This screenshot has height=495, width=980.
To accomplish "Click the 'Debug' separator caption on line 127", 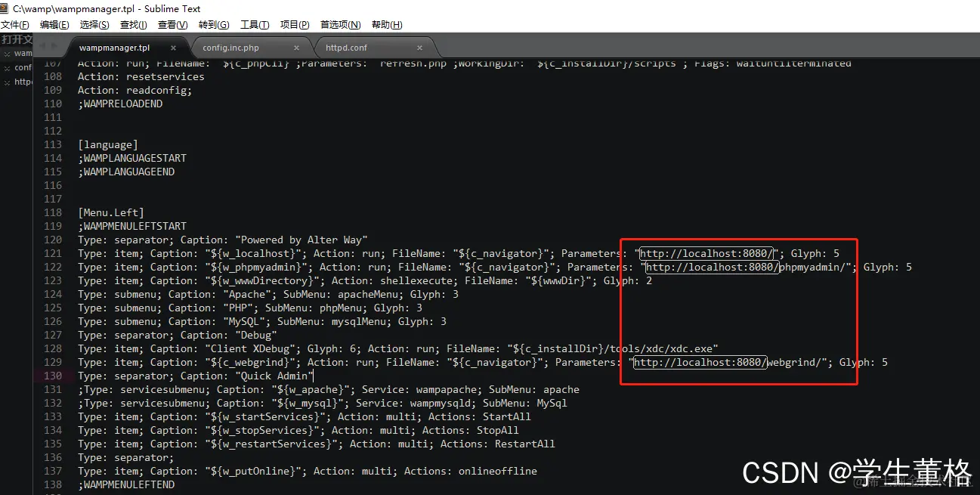I will (x=256, y=335).
